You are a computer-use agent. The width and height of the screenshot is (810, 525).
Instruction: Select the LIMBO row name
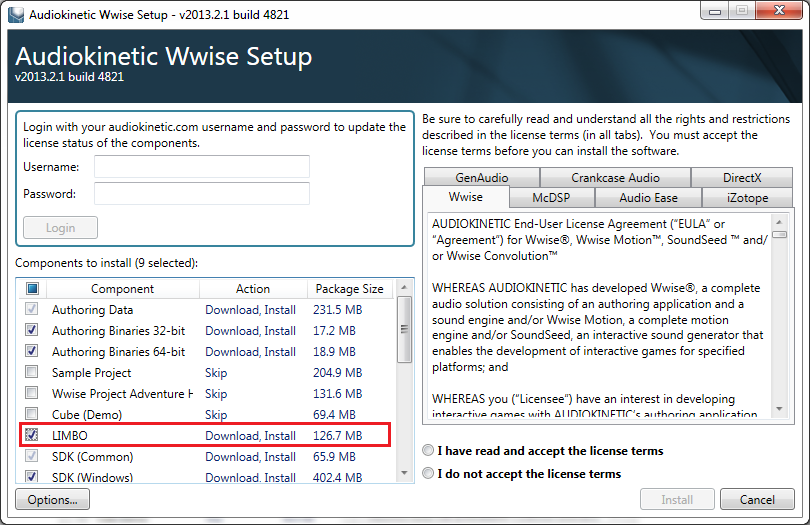pos(70,436)
